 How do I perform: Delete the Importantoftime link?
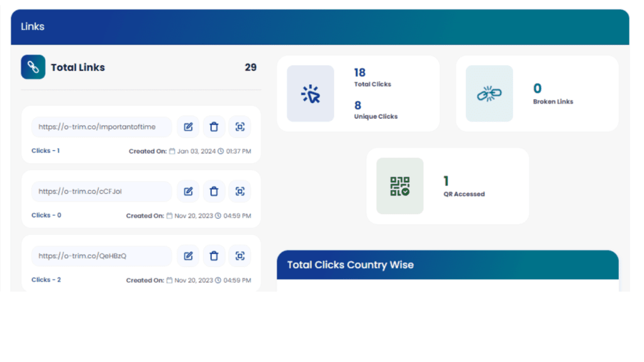pos(214,127)
